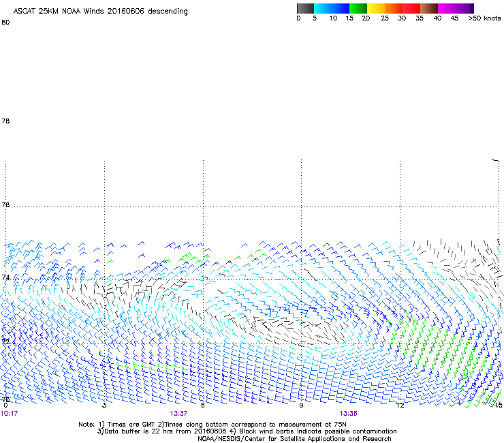Image resolution: width=504 pixels, height=443 pixels.
Task: Click the '74' latitude label
Action: (5, 277)
